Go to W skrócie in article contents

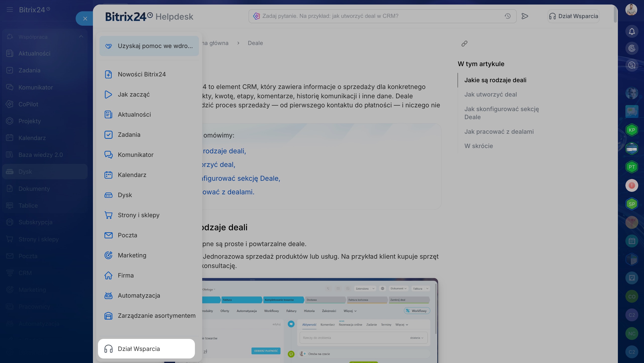tap(478, 146)
